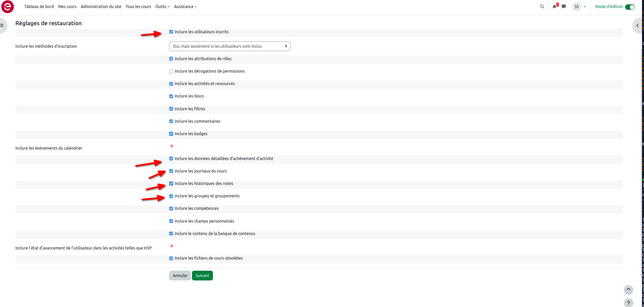Open the notifications bell icon
Screen dimensions: 644x307
(x=554, y=7)
